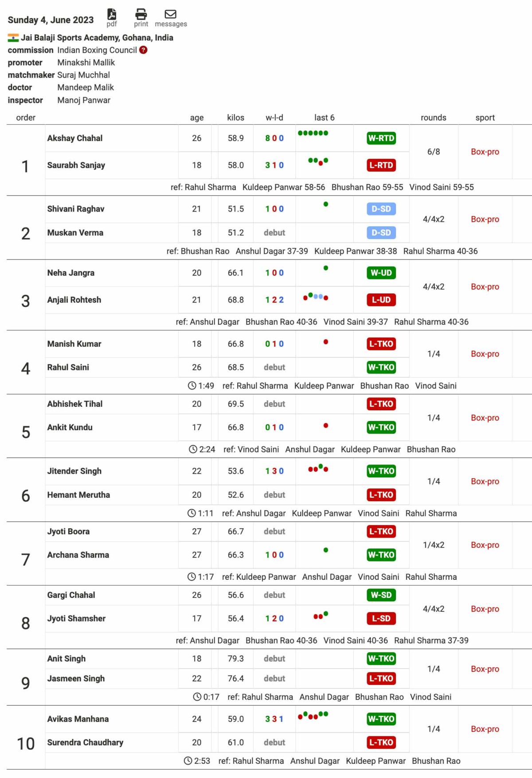This screenshot has width=532, height=778.
Task: Click Surendra Chaudhary's L-TKO badge
Action: tap(381, 743)
